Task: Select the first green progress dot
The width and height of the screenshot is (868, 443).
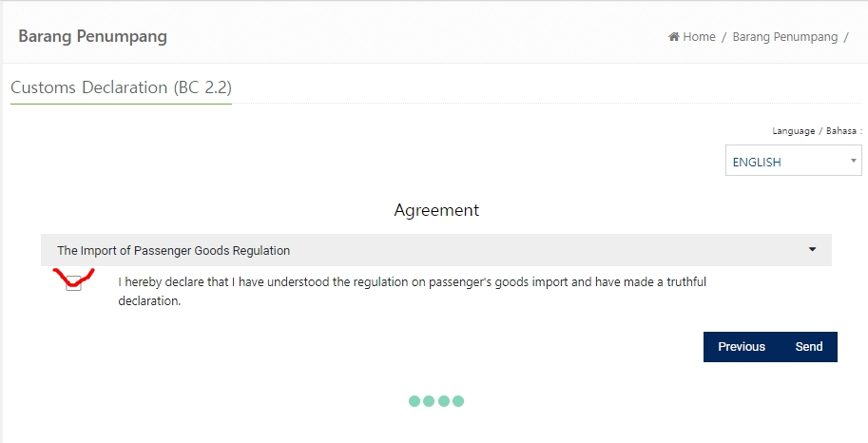Action: (x=415, y=401)
